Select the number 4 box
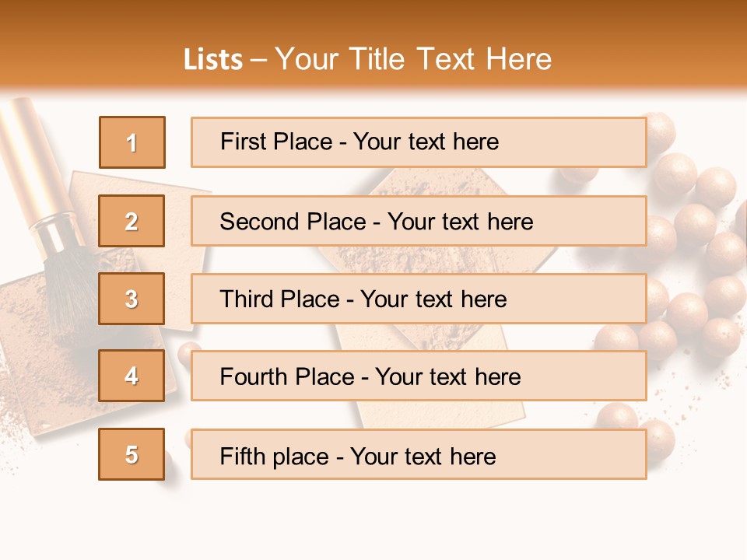The image size is (747, 560). click(132, 376)
